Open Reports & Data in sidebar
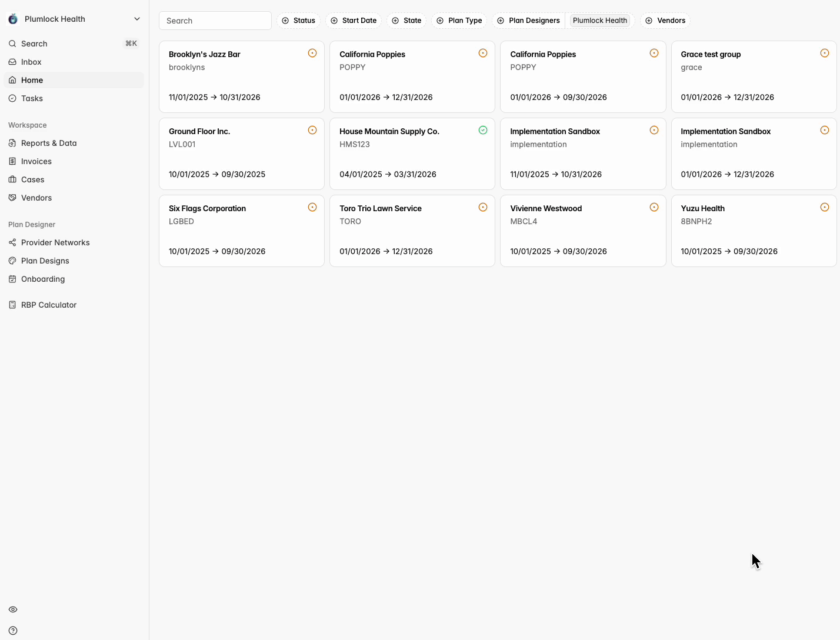The width and height of the screenshot is (840, 640). pyautogui.click(x=49, y=143)
